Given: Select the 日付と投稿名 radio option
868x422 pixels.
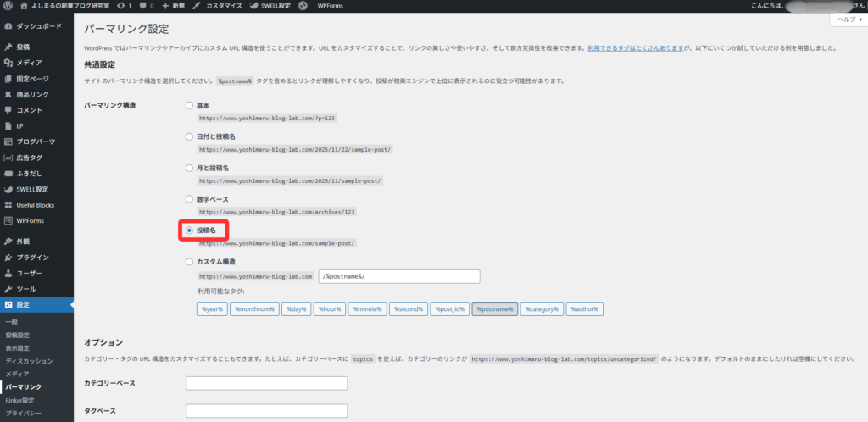Looking at the screenshot, I should pos(190,136).
